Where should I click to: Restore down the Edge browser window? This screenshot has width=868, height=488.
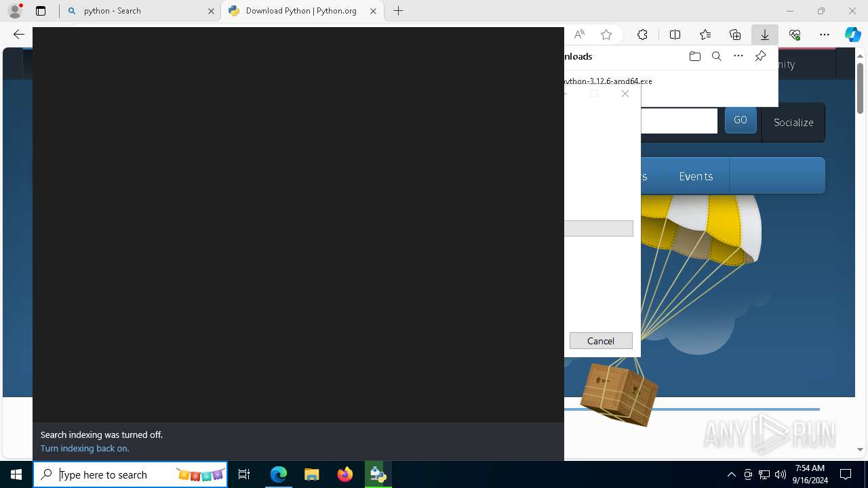tap(821, 11)
